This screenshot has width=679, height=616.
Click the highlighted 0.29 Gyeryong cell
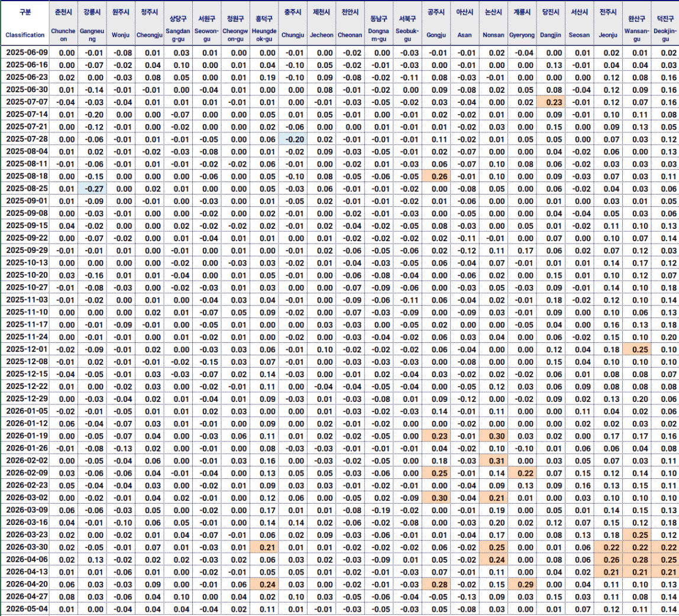tap(522, 585)
